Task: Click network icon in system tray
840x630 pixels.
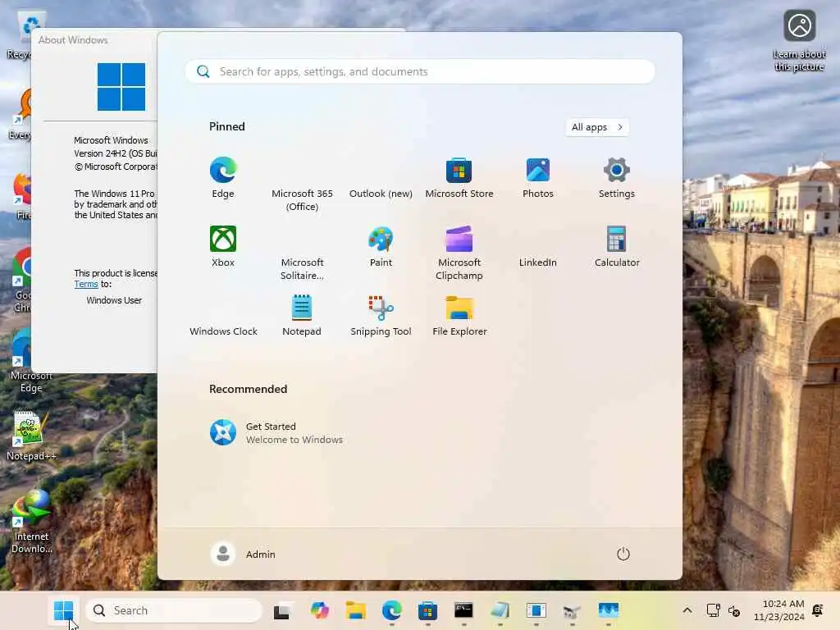Action: click(713, 610)
